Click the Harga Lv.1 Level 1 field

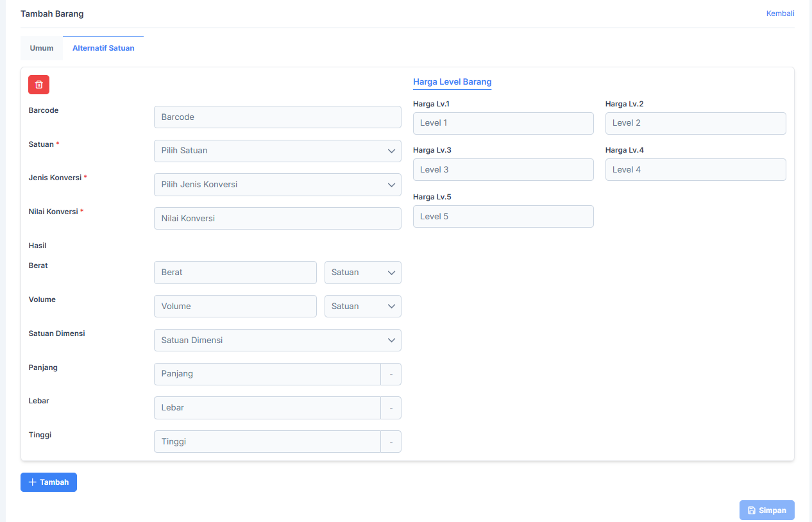pos(503,123)
